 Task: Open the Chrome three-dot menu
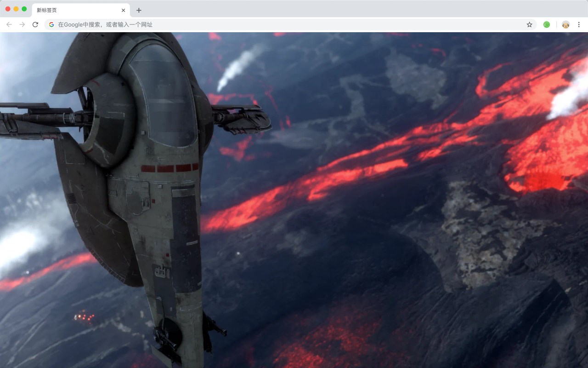(579, 24)
